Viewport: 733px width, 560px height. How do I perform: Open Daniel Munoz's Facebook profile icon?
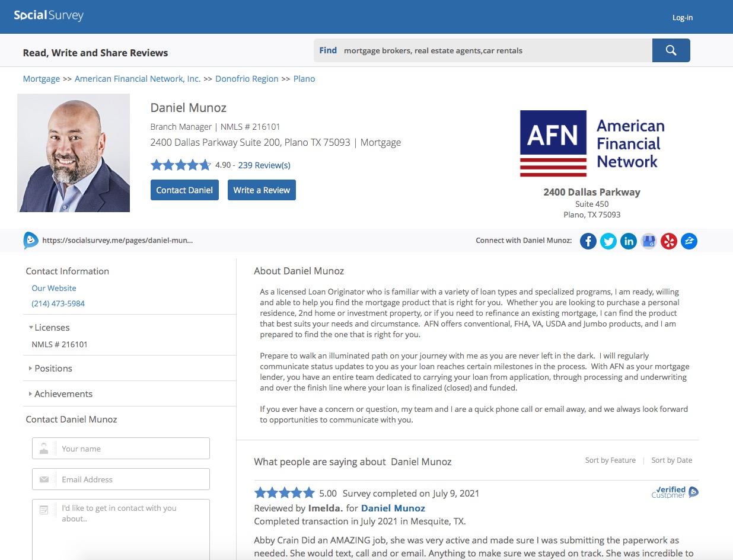coord(588,241)
